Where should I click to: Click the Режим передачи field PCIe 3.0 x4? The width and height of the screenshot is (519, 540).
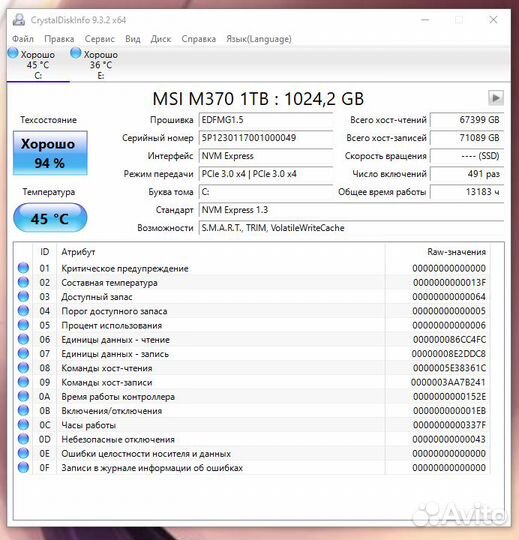point(266,174)
